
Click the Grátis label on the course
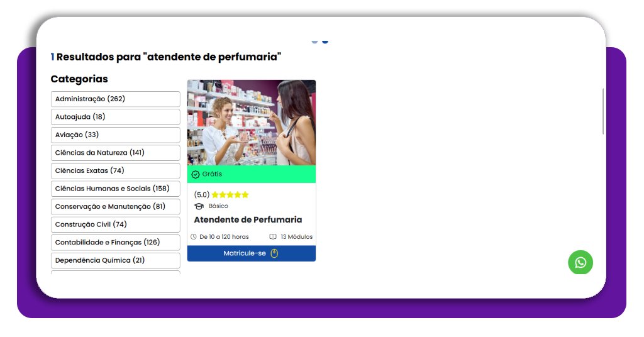(x=212, y=174)
